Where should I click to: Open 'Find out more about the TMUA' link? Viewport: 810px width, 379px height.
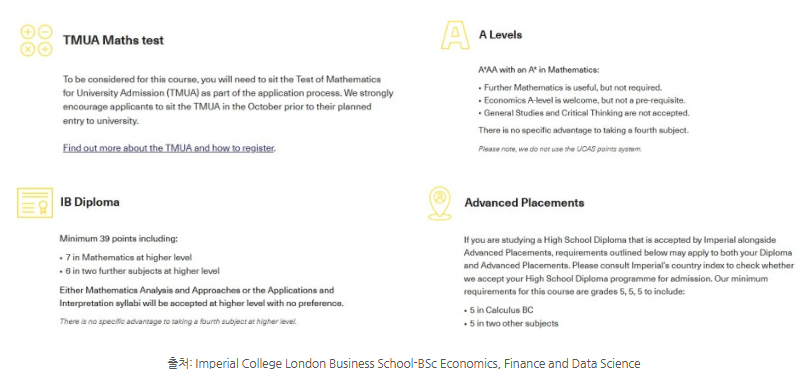(168, 148)
